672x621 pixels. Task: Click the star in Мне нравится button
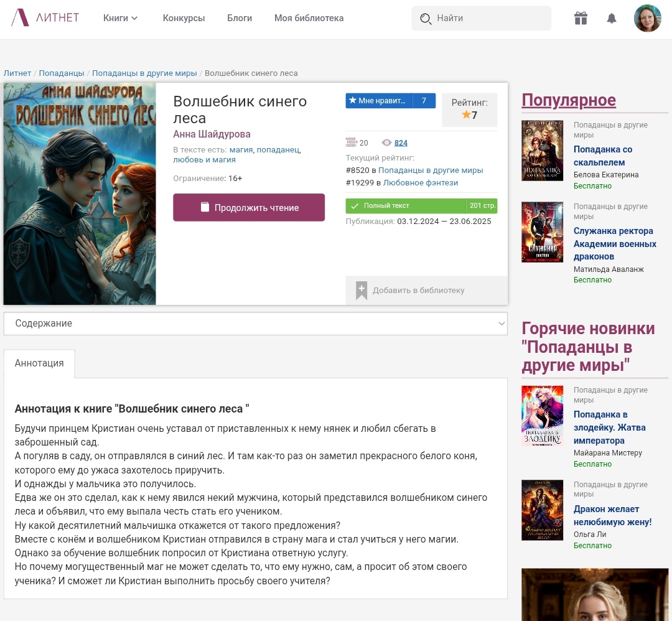[353, 100]
